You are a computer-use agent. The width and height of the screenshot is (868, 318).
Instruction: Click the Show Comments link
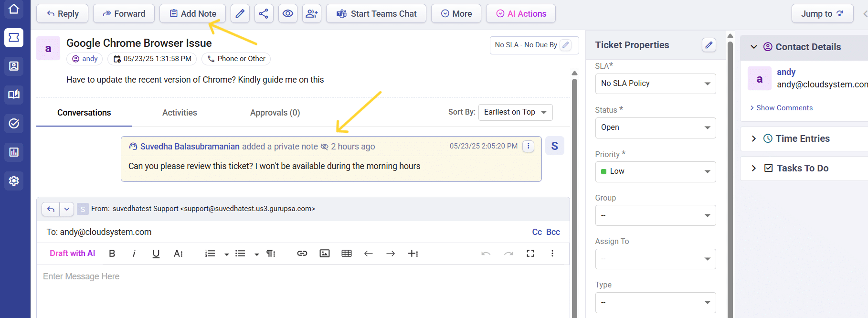(784, 108)
